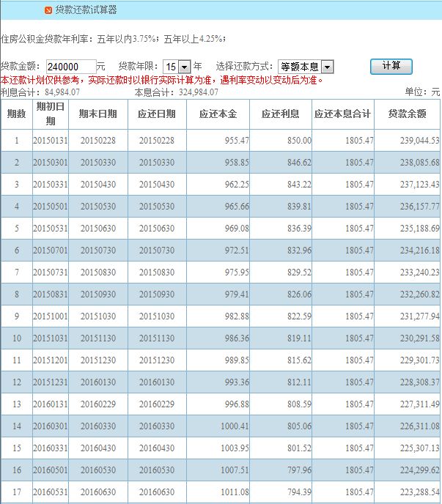The image size is (442, 504).
Task: Click the 贷款金额 input field showing 240000
Action: pos(70,67)
